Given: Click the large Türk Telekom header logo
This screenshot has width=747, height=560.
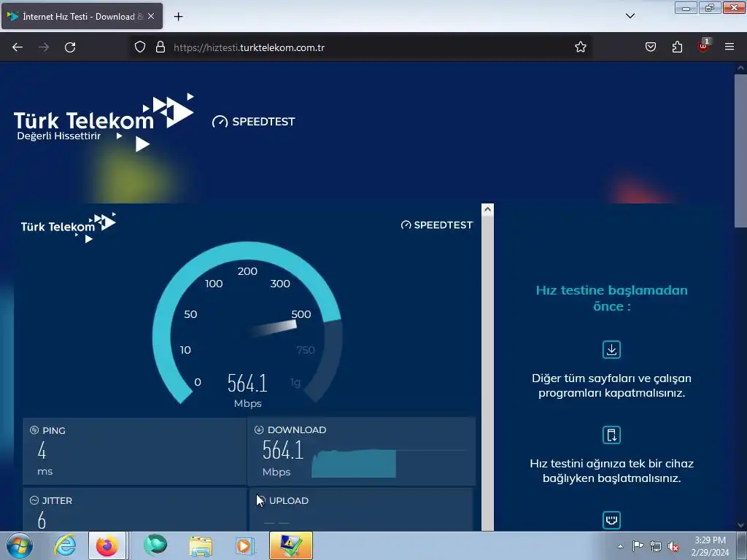Looking at the screenshot, I should (x=104, y=122).
